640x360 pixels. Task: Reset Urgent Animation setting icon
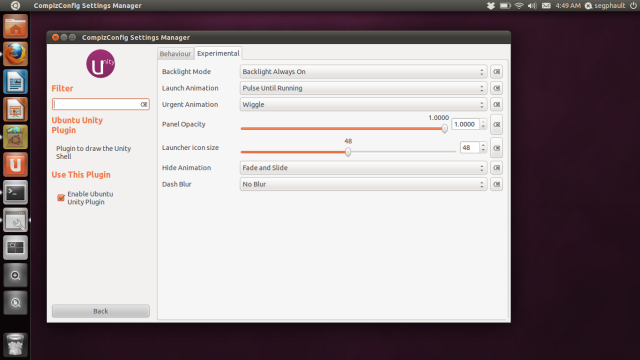(496, 104)
